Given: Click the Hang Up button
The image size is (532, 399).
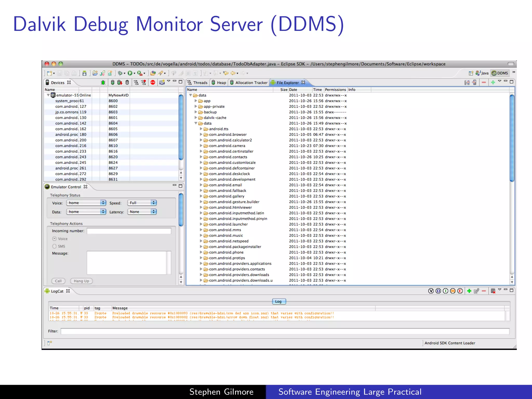Looking at the screenshot, I should (x=81, y=281).
